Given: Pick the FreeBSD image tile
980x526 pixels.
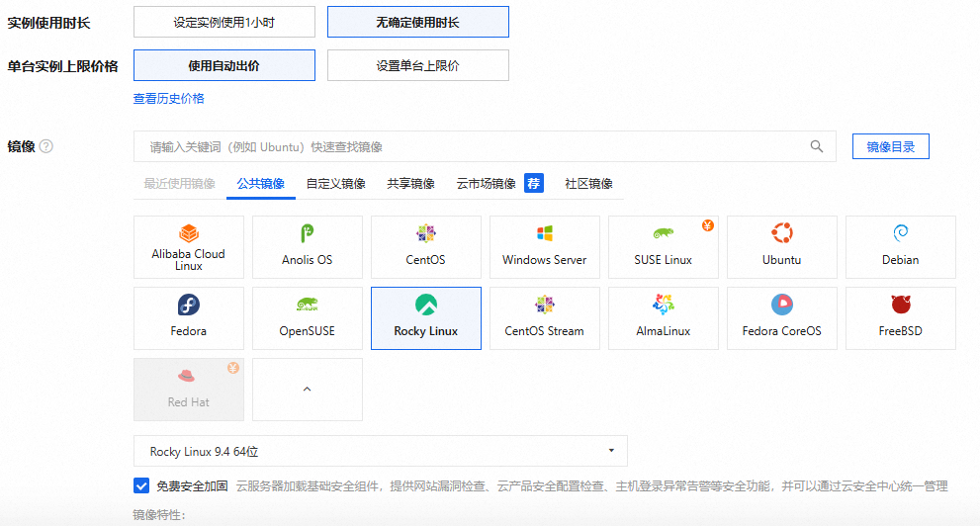Looking at the screenshot, I should [x=901, y=318].
